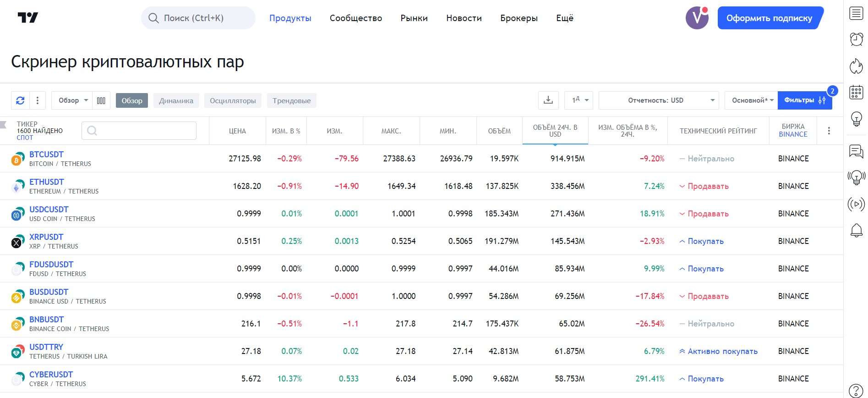Click the ticker search input

(x=139, y=131)
